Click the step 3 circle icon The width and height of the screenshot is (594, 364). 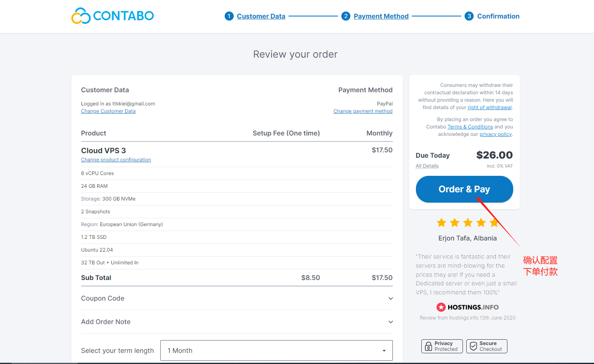coord(469,16)
